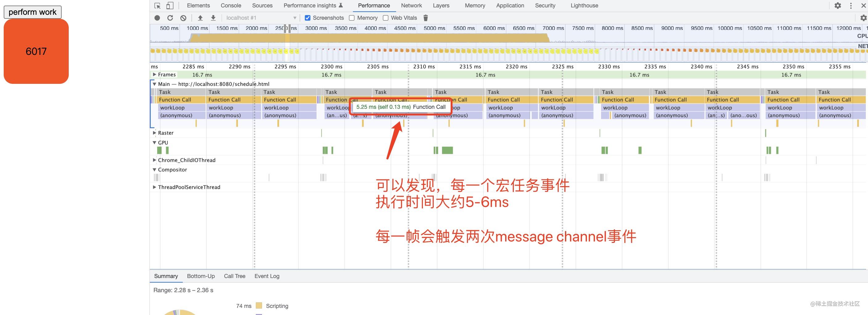Click the save profile download icon

click(x=213, y=18)
